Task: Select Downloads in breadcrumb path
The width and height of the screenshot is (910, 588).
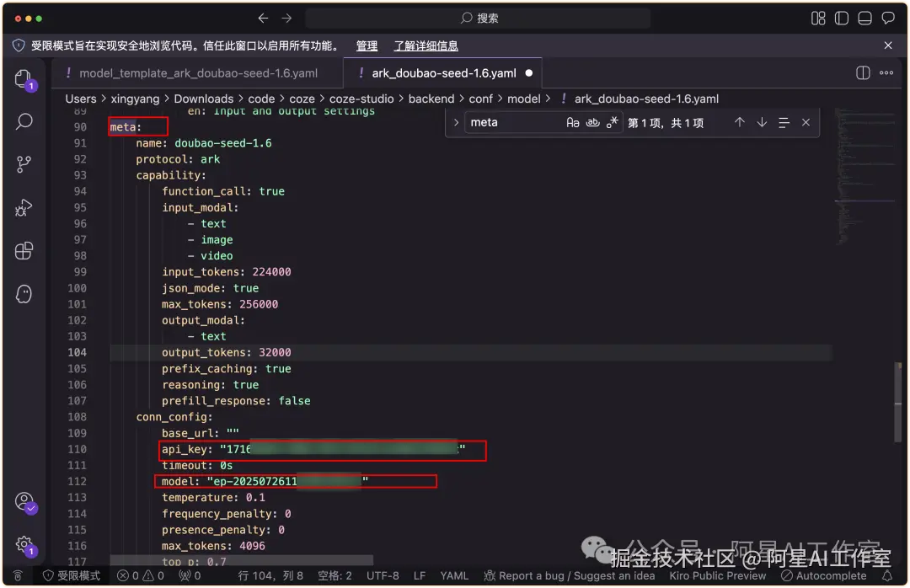Action: [x=204, y=99]
